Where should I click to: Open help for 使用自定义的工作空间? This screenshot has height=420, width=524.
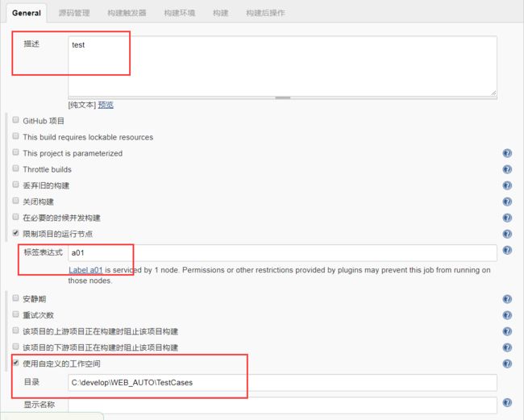click(x=507, y=364)
